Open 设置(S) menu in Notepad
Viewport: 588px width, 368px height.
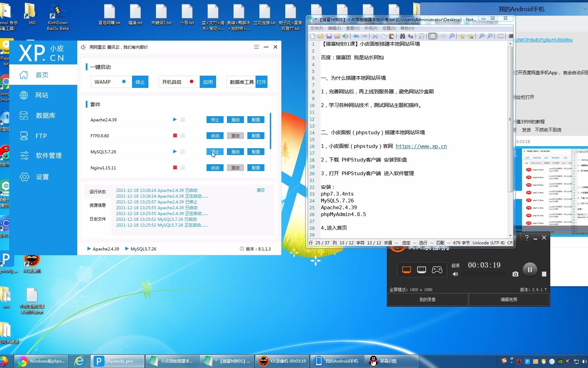pos(389,28)
